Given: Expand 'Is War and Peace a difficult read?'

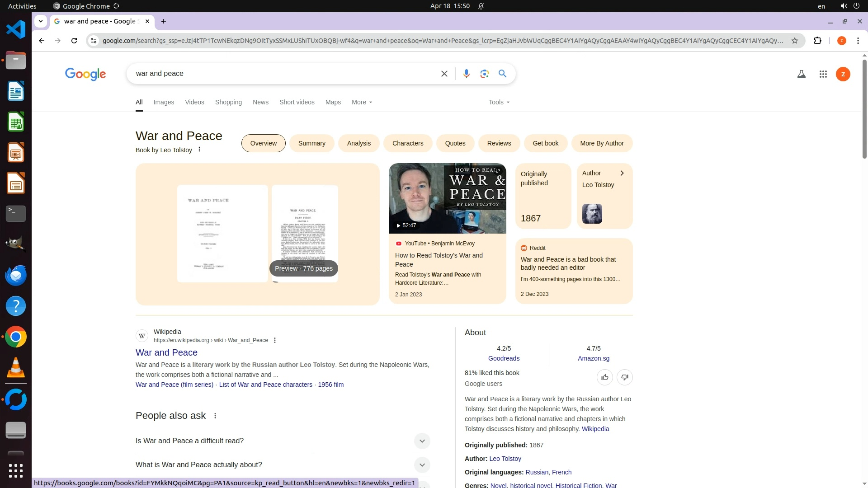Looking at the screenshot, I should pyautogui.click(x=421, y=441).
